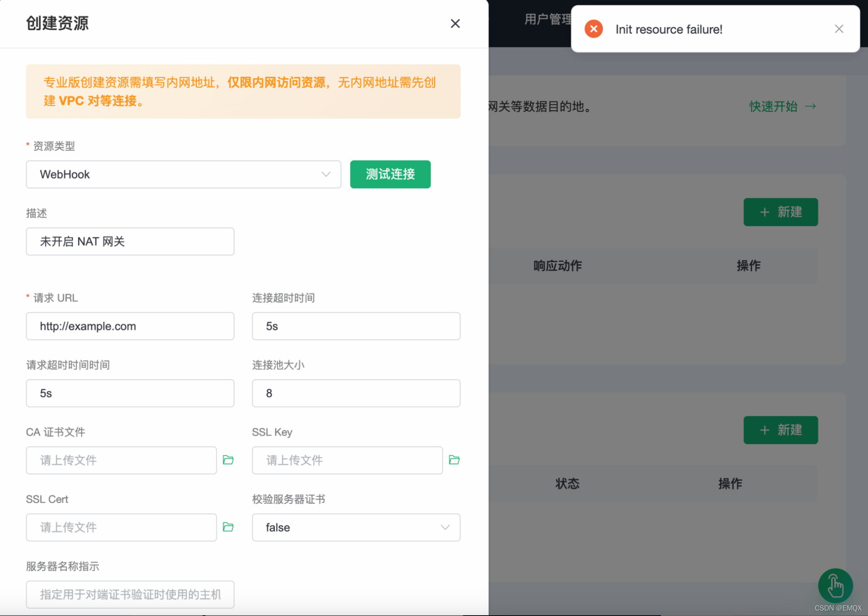The image size is (868, 616).
Task: Edit the 描述 field showing 未开启 NAT 网关
Action: pos(130,241)
